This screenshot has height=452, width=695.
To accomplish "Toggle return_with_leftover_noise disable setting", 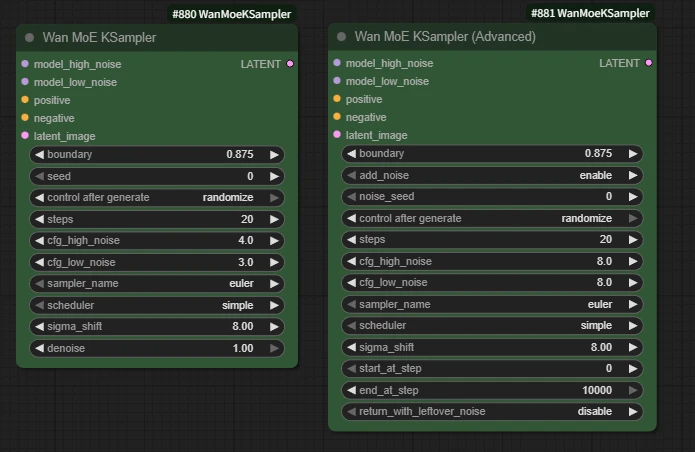I will coord(490,411).
